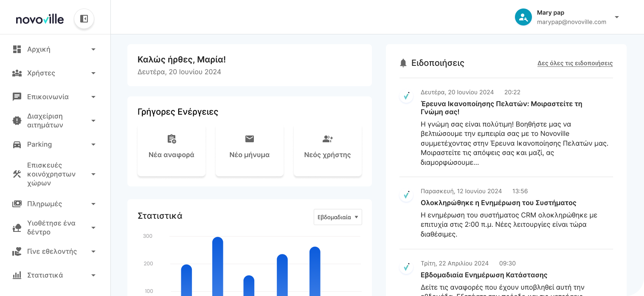Click the notifications bell icon
This screenshot has height=296, width=644.
pyautogui.click(x=403, y=63)
